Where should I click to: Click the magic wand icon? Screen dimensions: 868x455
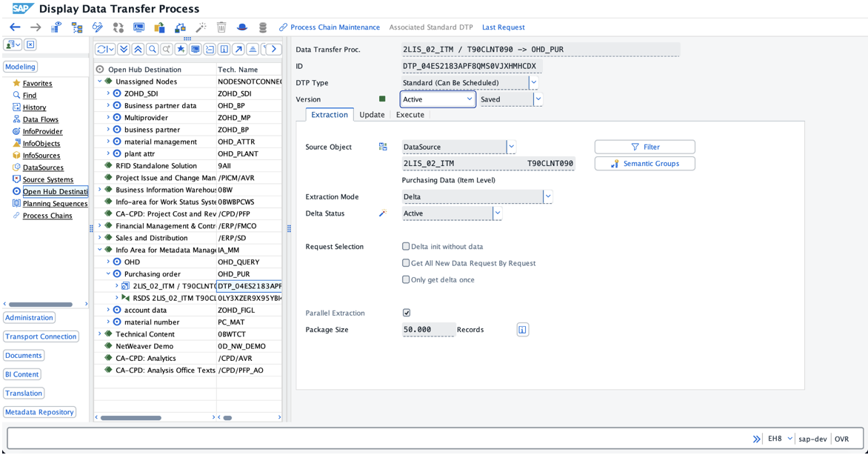[201, 27]
